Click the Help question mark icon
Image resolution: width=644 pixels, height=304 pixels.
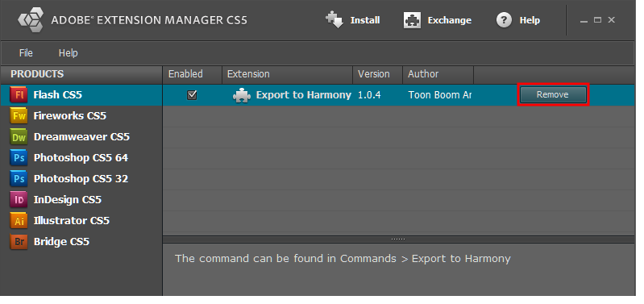click(504, 19)
